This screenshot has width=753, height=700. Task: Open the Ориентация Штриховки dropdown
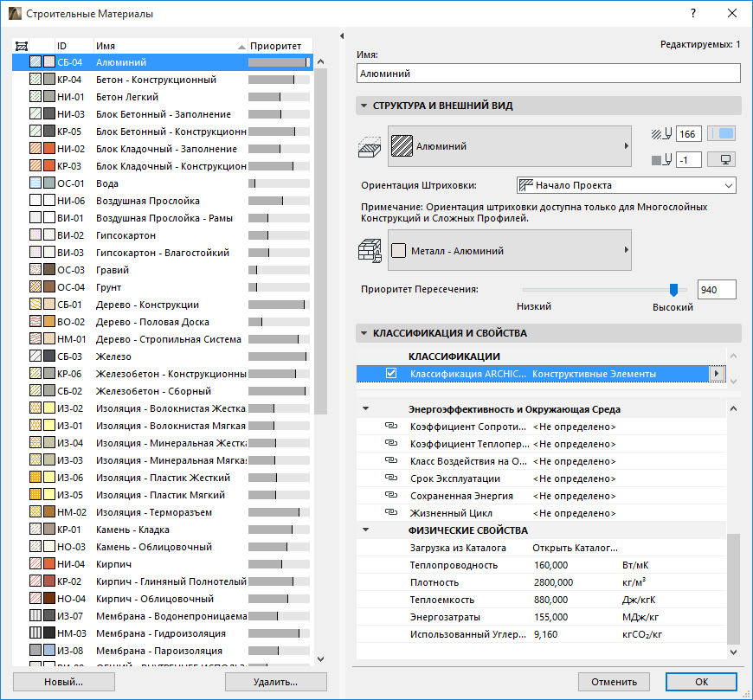pyautogui.click(x=626, y=185)
